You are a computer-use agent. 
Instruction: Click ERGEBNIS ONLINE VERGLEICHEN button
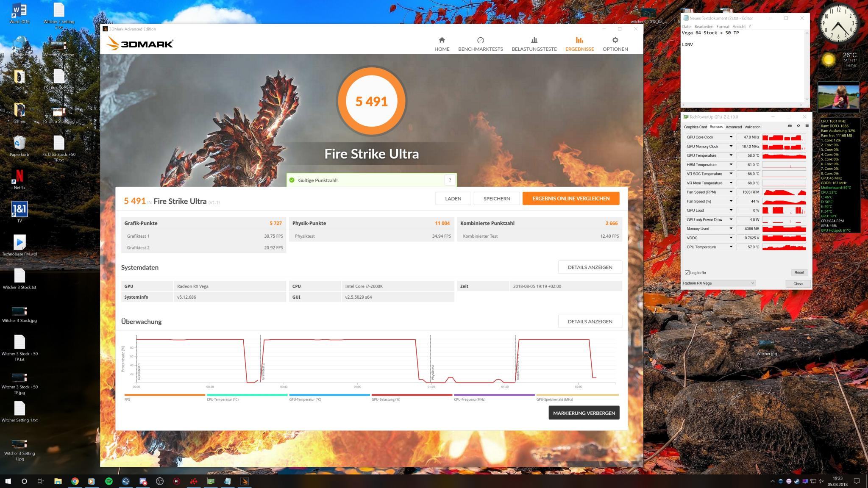point(571,198)
